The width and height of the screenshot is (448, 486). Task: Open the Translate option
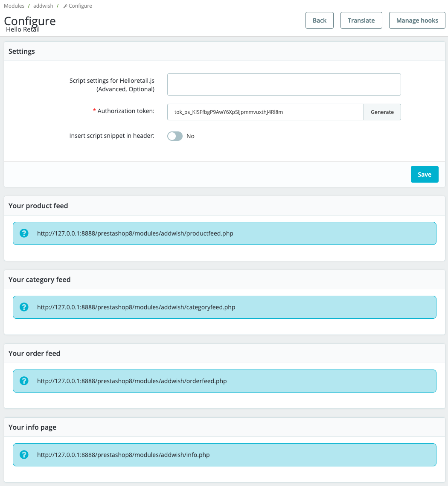click(x=361, y=20)
